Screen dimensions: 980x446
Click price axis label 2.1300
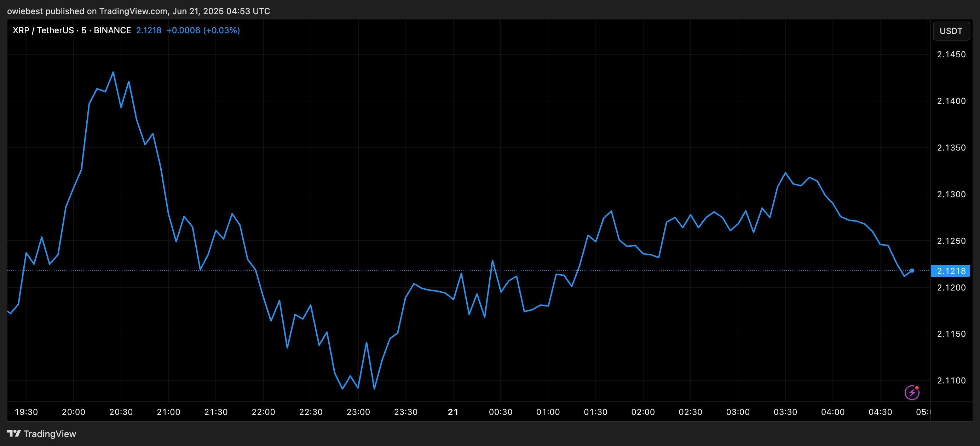click(951, 194)
